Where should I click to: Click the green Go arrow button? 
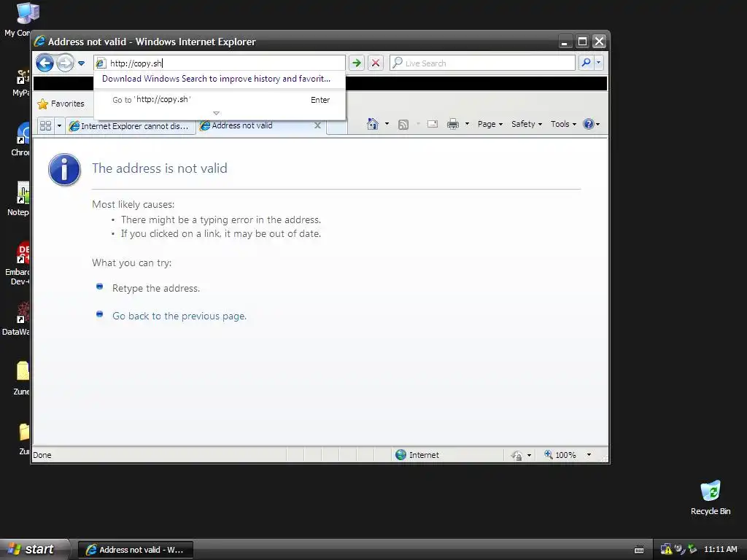[356, 63]
